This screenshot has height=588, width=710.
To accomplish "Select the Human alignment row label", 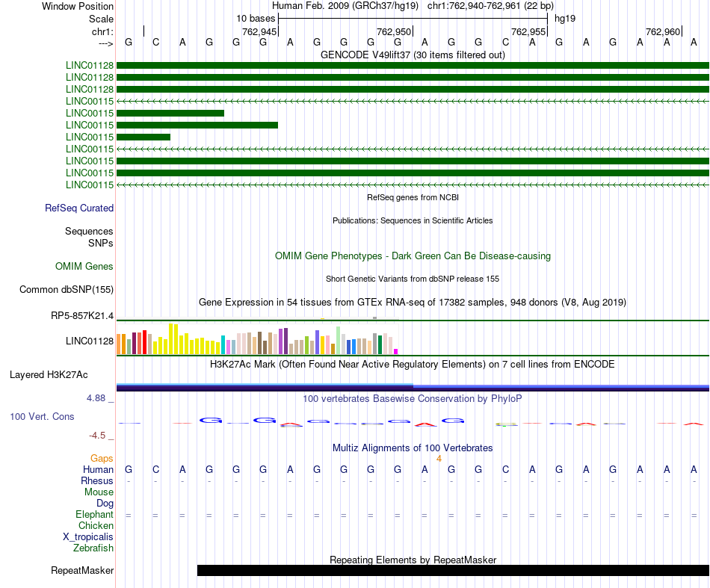I will point(98,469).
